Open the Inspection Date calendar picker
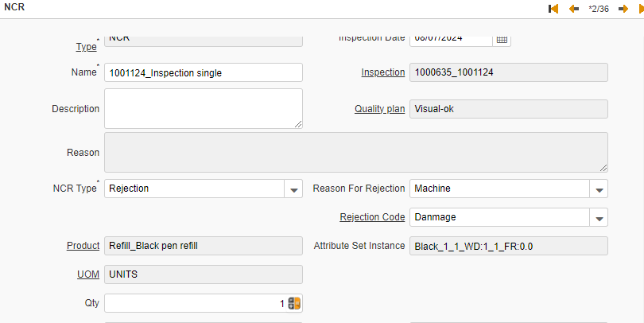644x323 pixels. (502, 40)
